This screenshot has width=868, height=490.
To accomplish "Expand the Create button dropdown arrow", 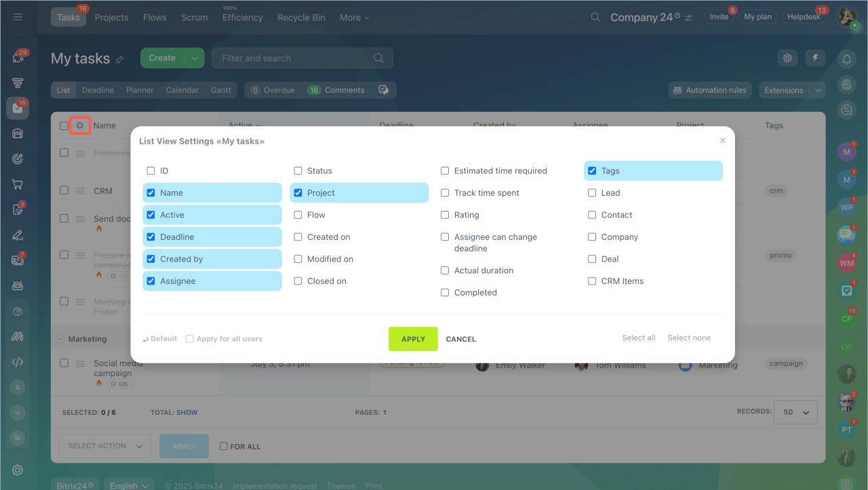I will coord(195,58).
